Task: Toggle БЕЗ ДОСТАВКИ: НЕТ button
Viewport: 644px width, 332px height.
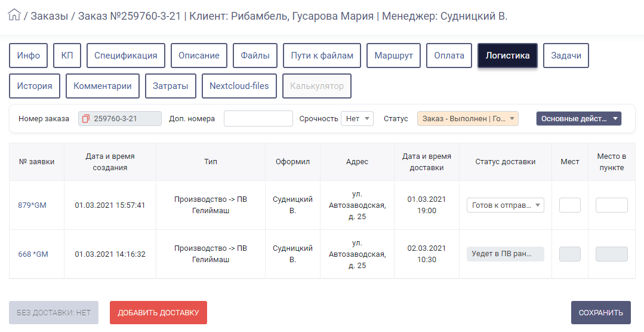Action: tap(54, 313)
